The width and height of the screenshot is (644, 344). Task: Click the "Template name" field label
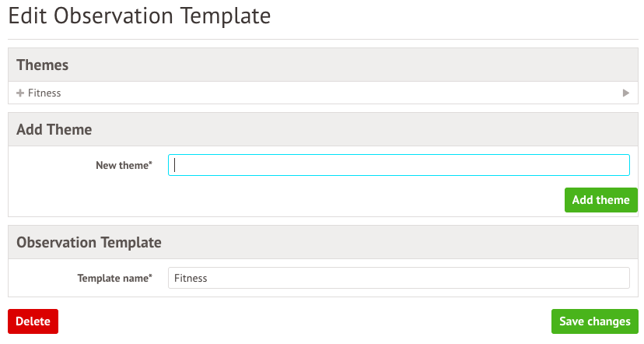click(x=113, y=278)
